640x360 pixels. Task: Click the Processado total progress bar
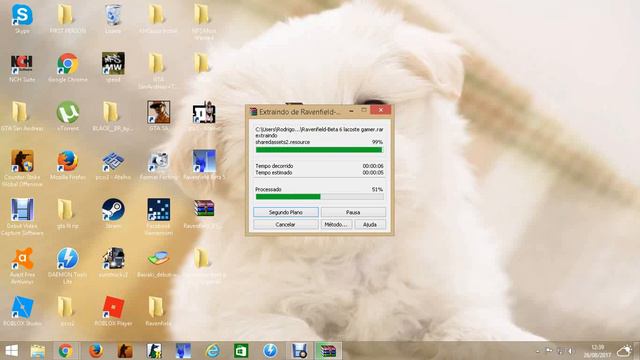click(319, 197)
